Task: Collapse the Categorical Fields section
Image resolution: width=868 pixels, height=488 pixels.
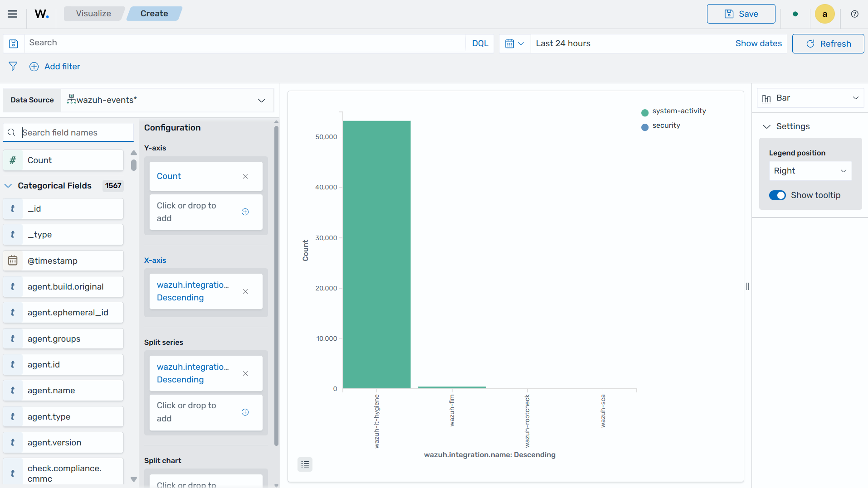Action: [8, 186]
